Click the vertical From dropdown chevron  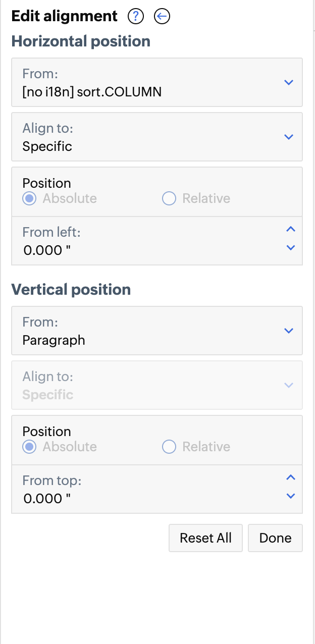289,331
